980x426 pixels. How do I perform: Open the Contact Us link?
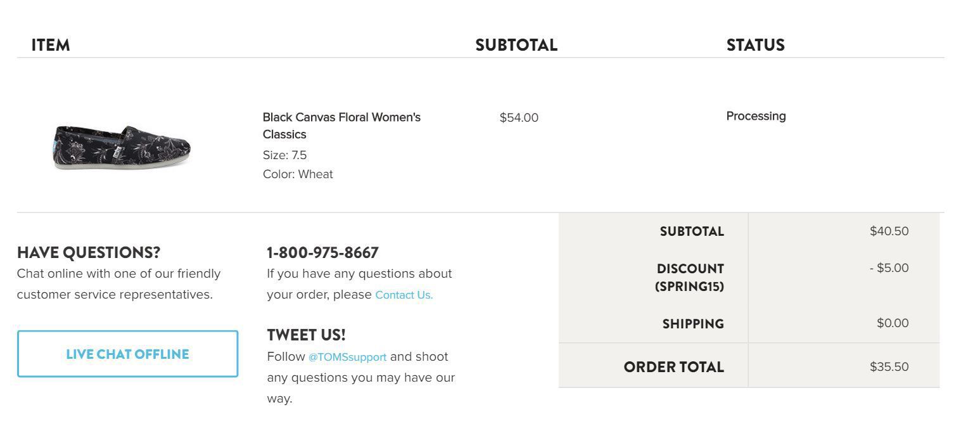[x=404, y=295]
